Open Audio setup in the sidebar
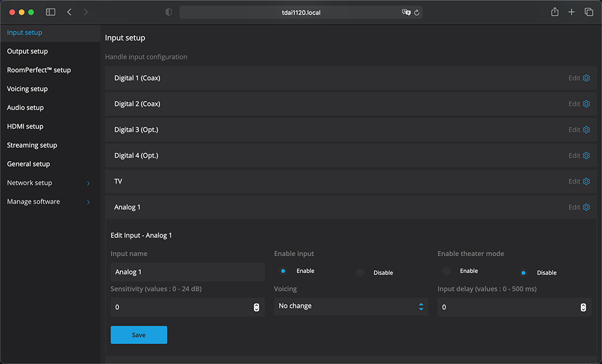The height and width of the screenshot is (364, 602). click(x=25, y=108)
